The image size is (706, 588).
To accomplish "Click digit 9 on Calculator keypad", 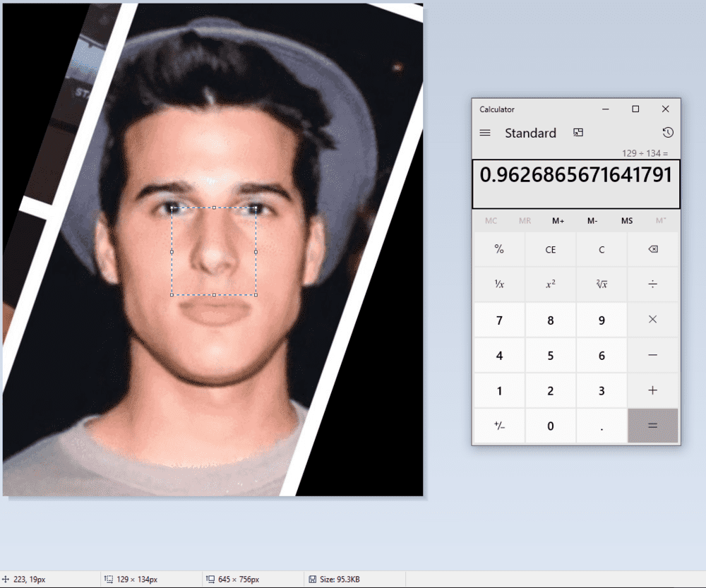I will [x=602, y=320].
